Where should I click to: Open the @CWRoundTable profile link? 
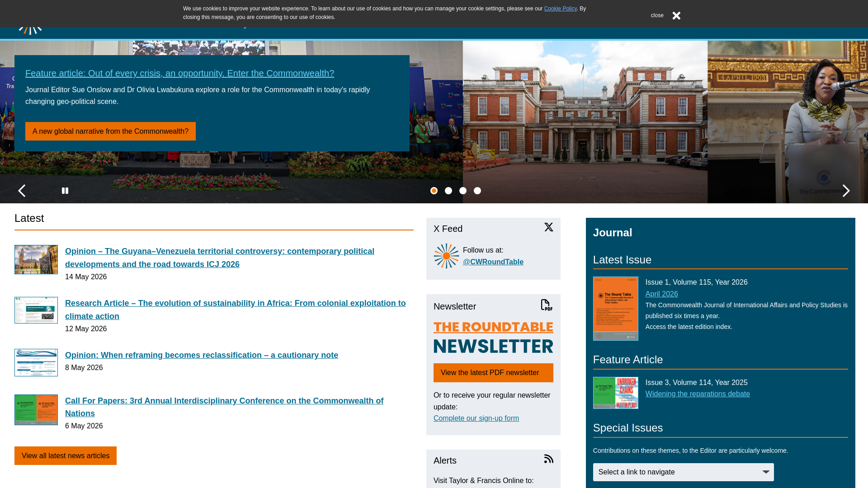point(493,262)
